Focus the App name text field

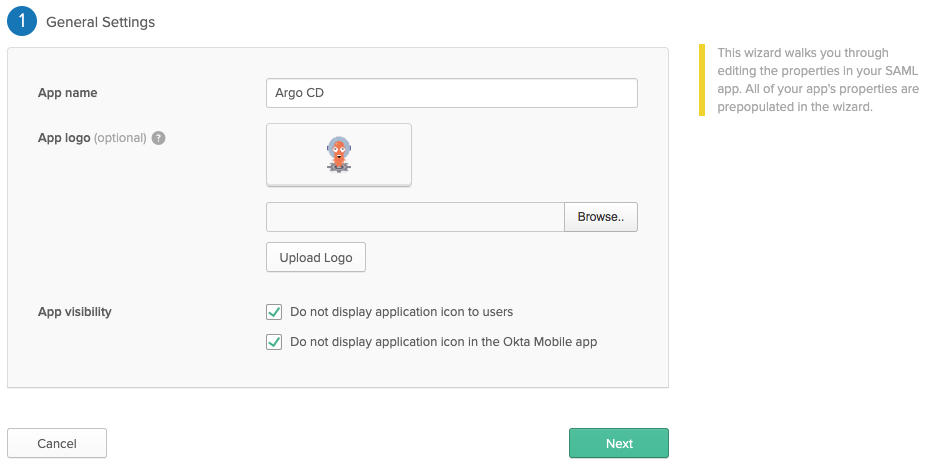[451, 93]
